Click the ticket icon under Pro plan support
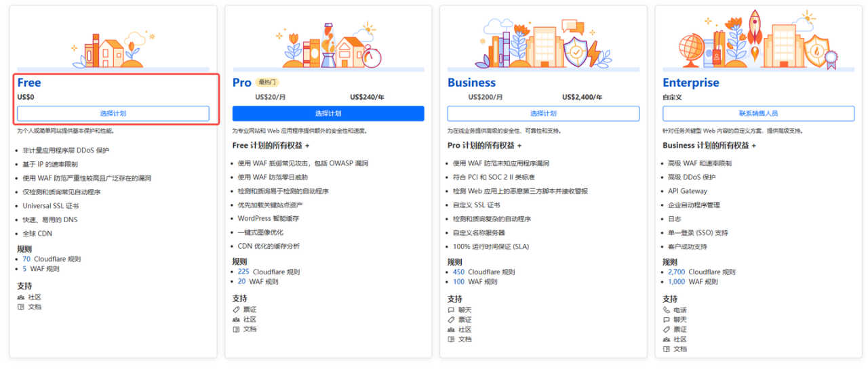 tap(236, 309)
